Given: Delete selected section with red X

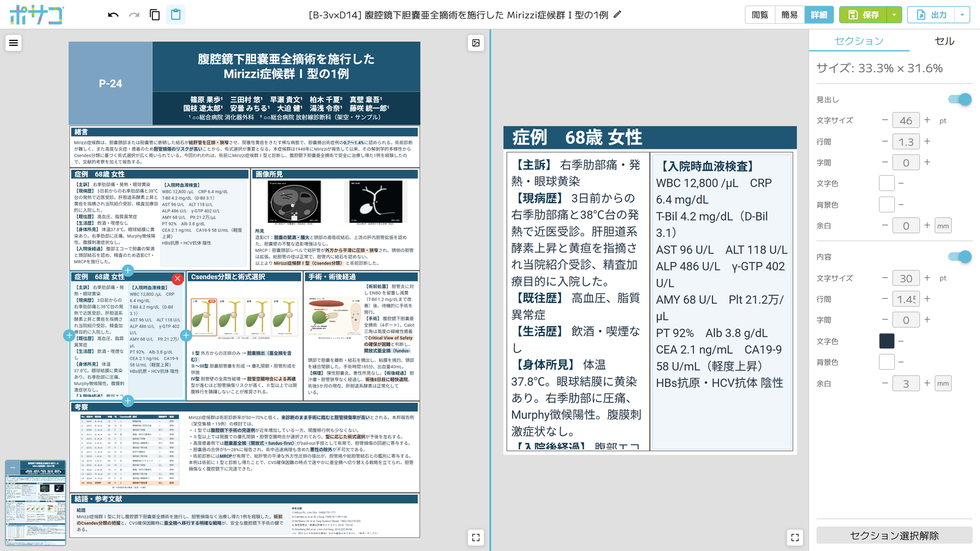Looking at the screenshot, I should 178,279.
